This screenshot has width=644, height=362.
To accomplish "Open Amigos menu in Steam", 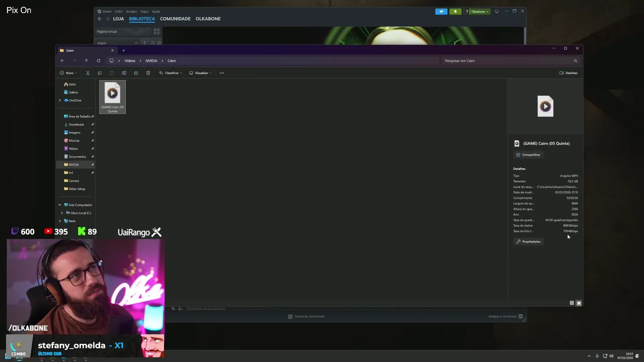I will tap(131, 12).
